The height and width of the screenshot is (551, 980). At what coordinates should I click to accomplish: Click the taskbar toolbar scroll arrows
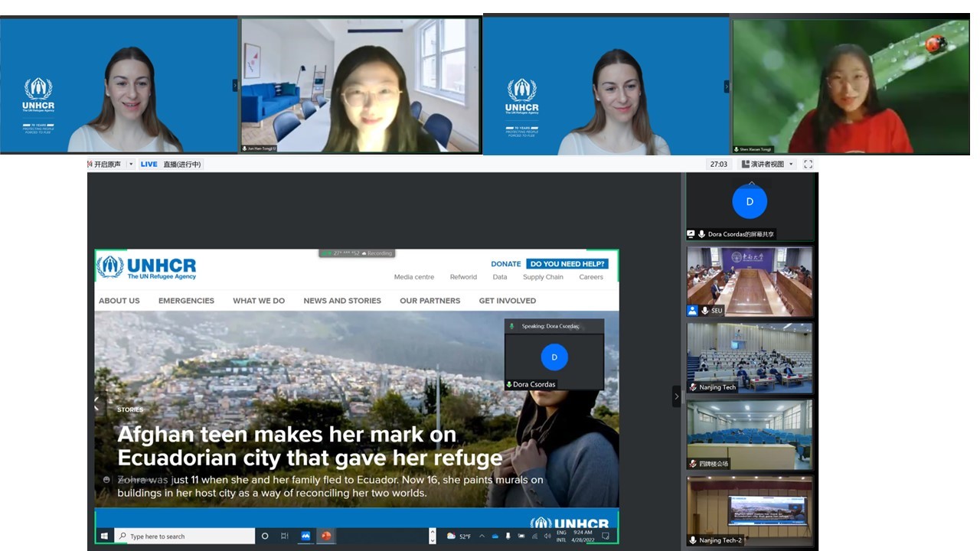coord(432,536)
